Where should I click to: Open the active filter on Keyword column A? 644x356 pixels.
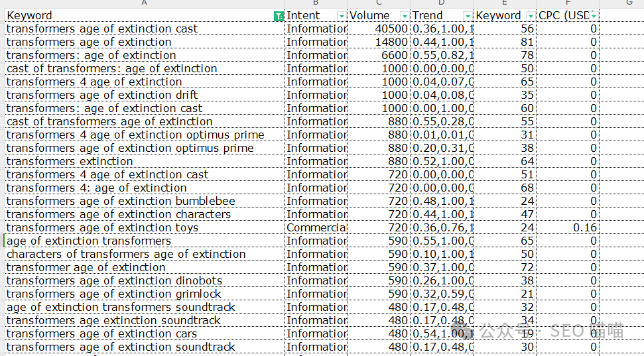point(279,16)
